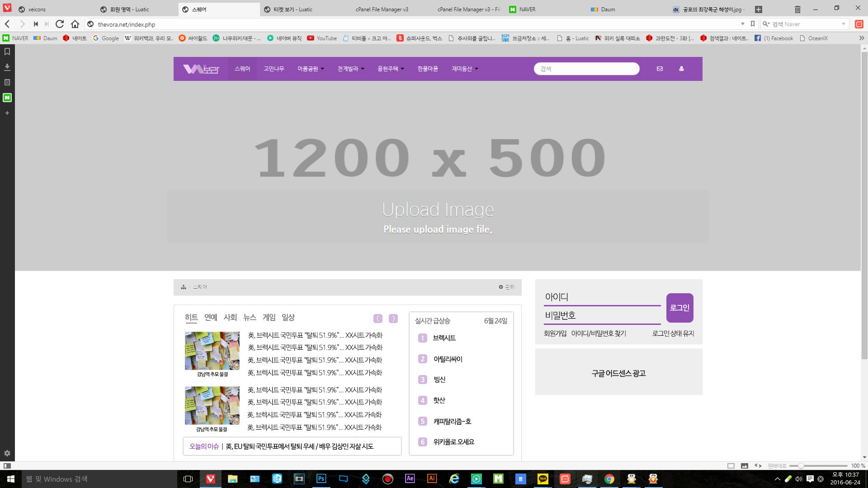Click the purple 로그인 button
868x488 pixels.
[679, 308]
